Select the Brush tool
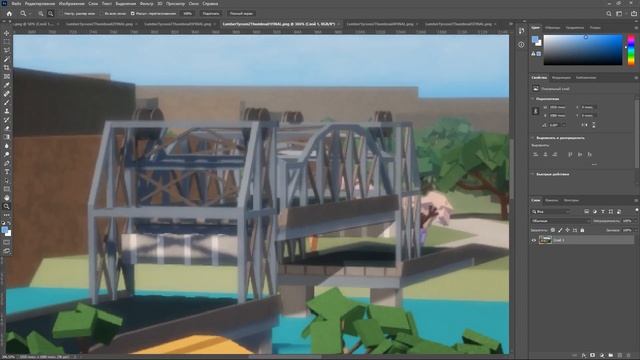The width and height of the screenshot is (640, 360). [7, 102]
